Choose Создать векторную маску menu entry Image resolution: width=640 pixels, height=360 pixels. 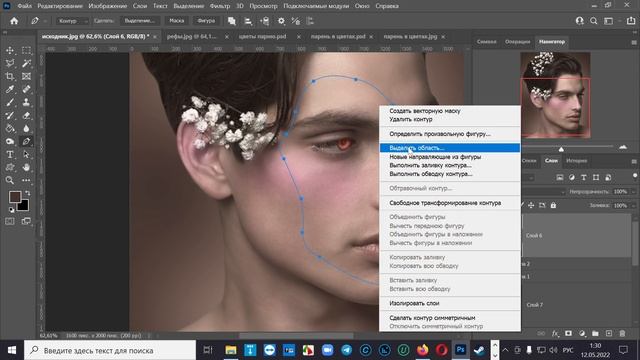tap(424, 111)
